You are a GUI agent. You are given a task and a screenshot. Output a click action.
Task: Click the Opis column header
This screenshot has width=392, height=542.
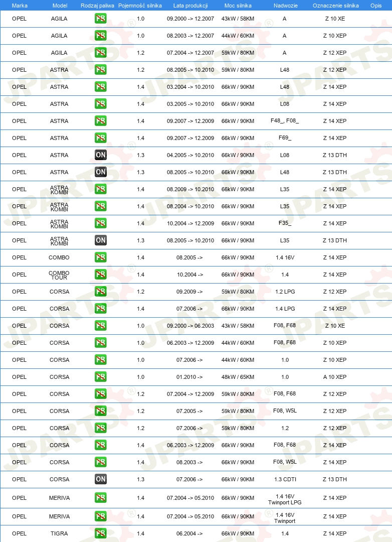376,6
